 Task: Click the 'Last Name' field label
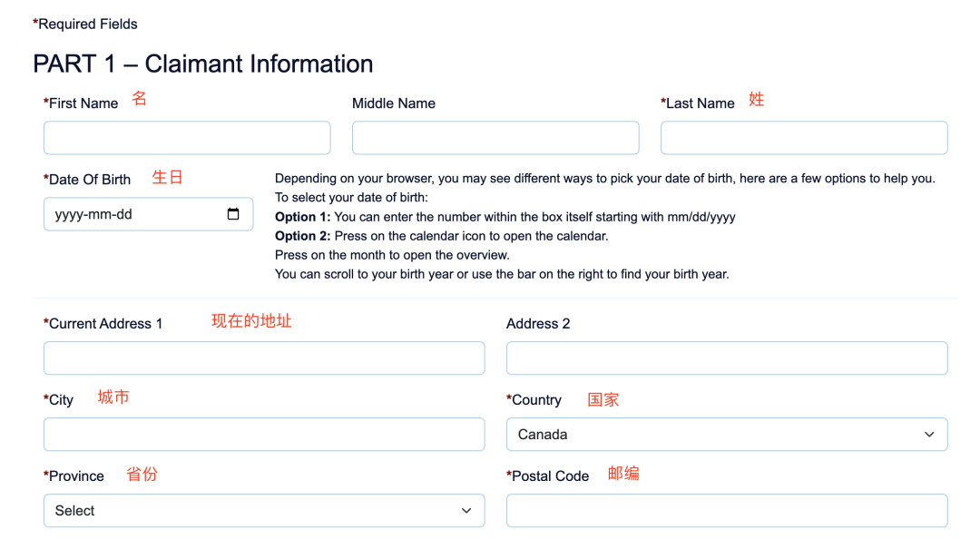point(700,103)
